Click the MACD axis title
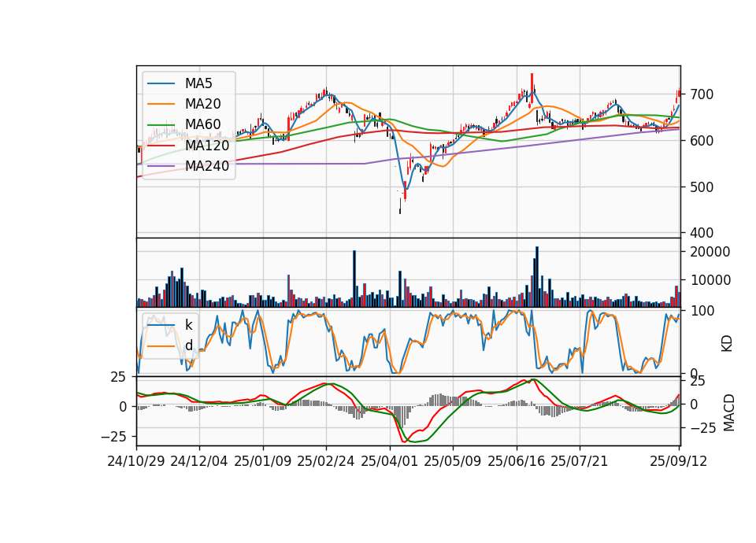756x543 pixels. tap(729, 412)
